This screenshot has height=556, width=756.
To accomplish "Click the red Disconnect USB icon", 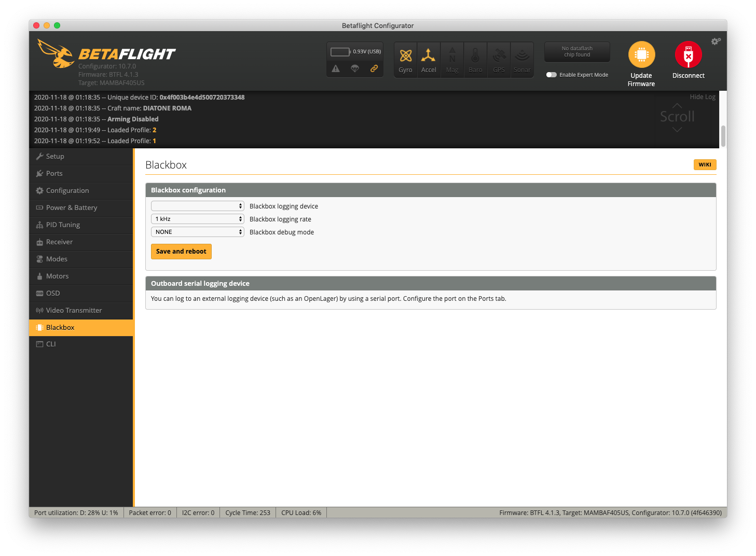I will [688, 54].
